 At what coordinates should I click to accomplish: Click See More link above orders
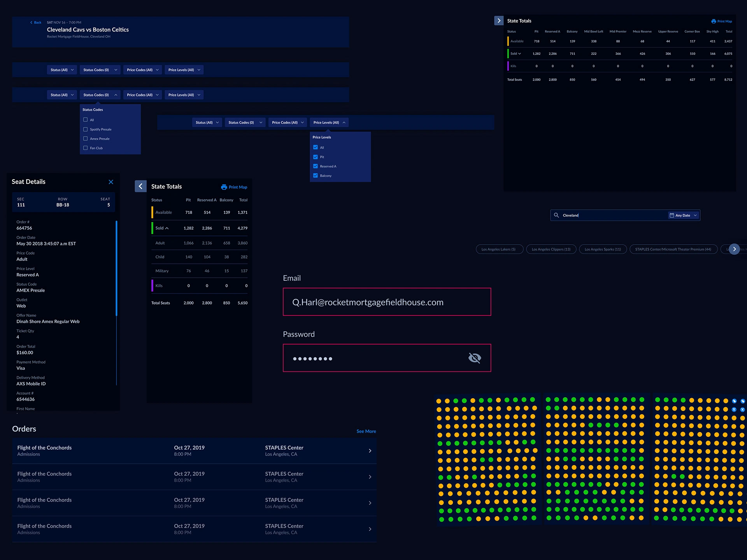366,431
